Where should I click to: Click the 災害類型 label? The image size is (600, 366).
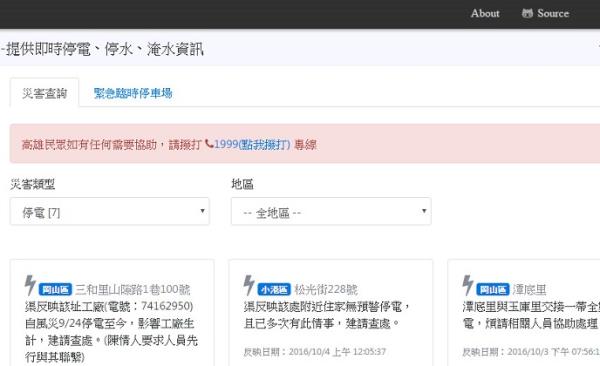(x=33, y=184)
